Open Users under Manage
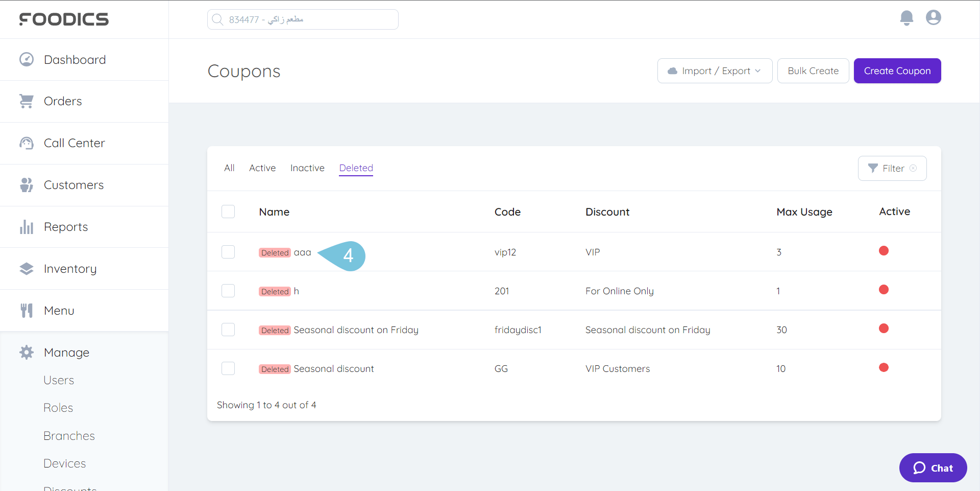Viewport: 980px width, 491px height. 59,380
